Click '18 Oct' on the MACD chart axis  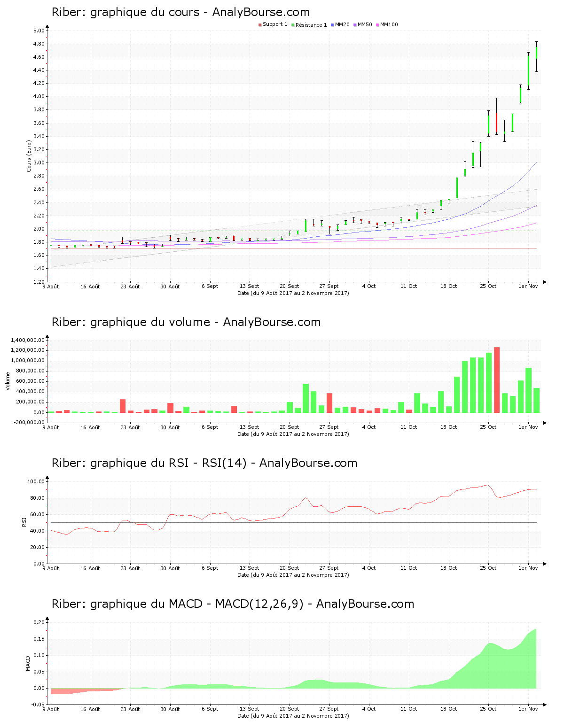point(449,709)
